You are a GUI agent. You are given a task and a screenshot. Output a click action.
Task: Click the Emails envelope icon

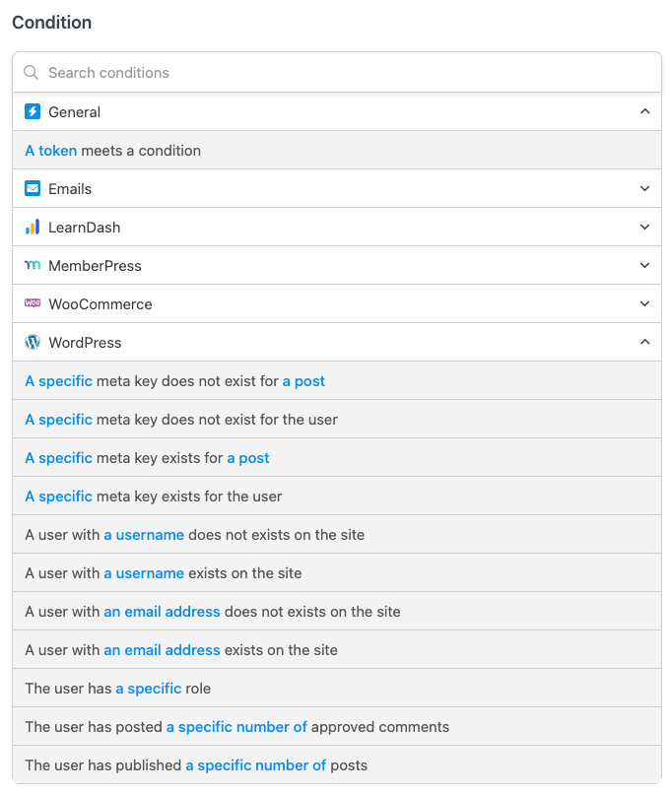click(33, 188)
